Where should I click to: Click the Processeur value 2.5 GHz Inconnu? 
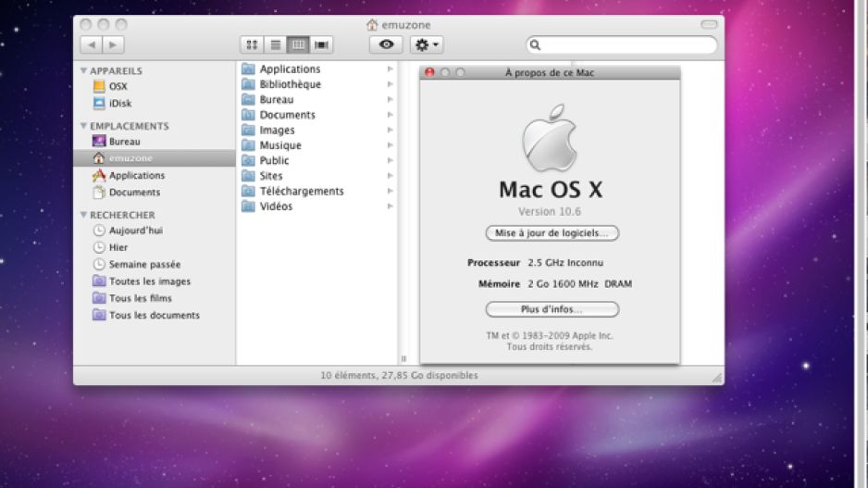[565, 263]
